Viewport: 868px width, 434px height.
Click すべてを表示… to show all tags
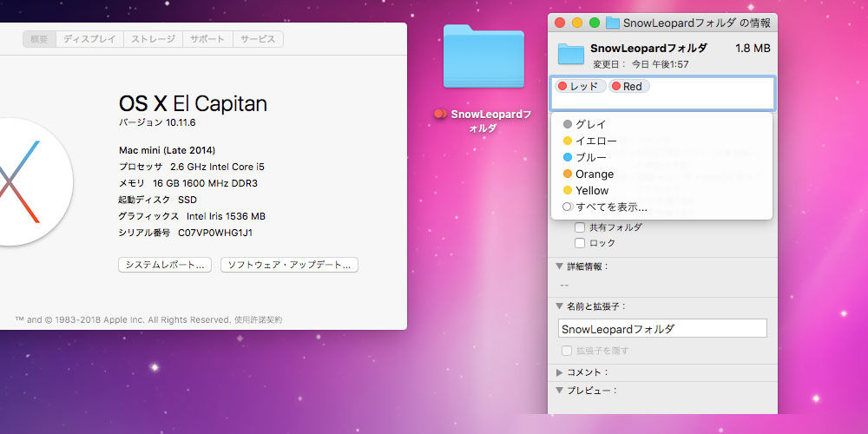pyautogui.click(x=661, y=207)
